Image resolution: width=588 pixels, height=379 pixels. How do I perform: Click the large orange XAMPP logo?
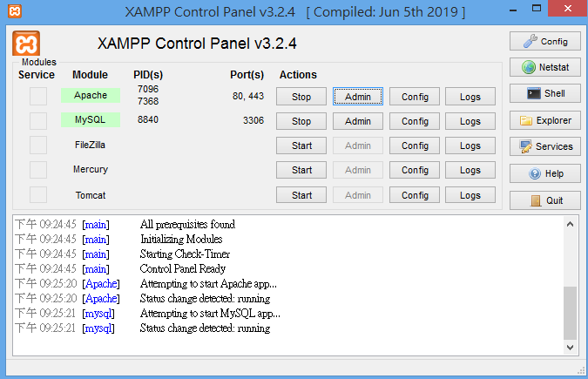[26, 44]
